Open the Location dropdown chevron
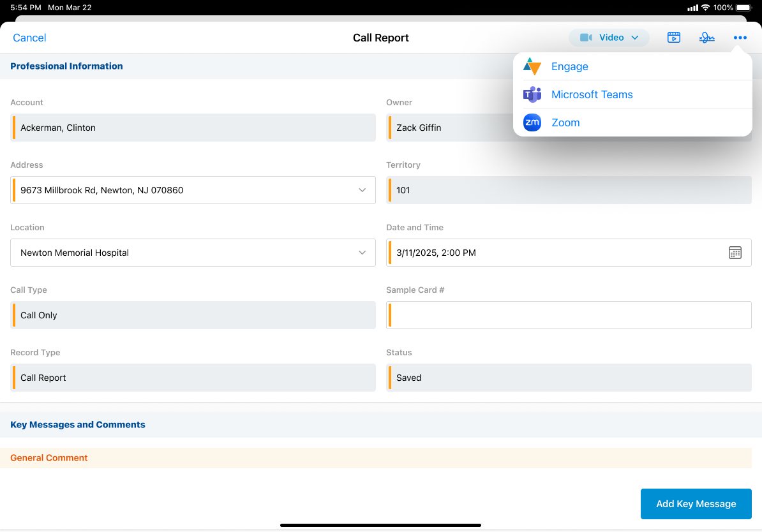This screenshot has width=762, height=532. pos(362,253)
